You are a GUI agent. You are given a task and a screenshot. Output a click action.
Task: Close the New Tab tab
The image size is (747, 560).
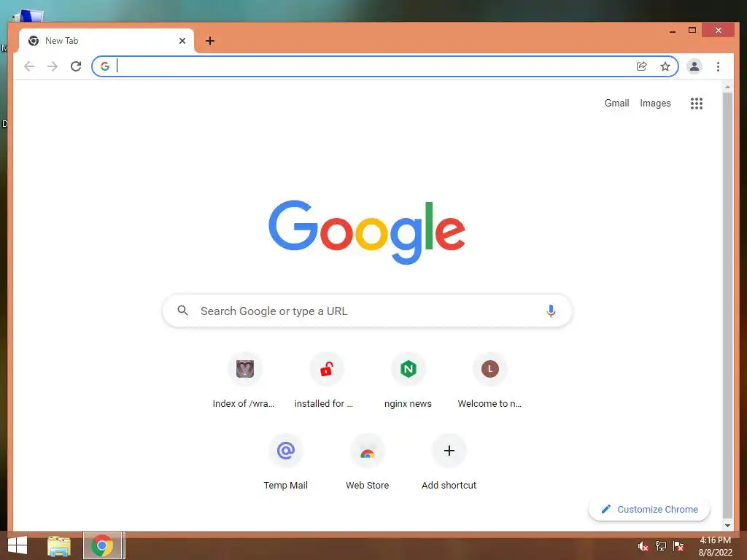pyautogui.click(x=182, y=41)
